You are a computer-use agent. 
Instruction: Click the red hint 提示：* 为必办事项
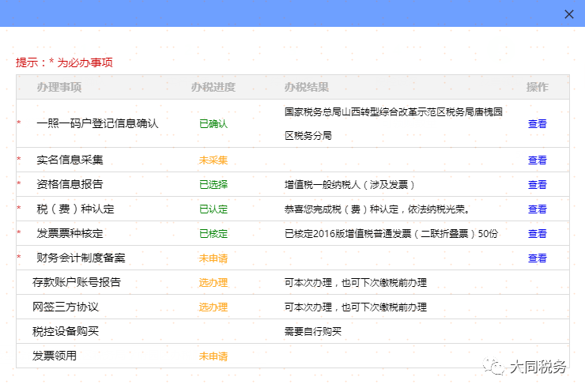pyautogui.click(x=64, y=62)
